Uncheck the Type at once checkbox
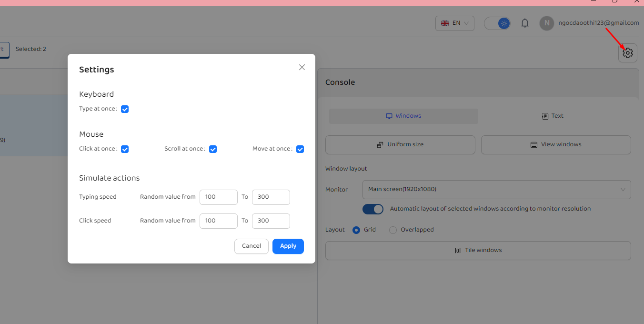Screen dimensions: 644x324 pyautogui.click(x=125, y=109)
